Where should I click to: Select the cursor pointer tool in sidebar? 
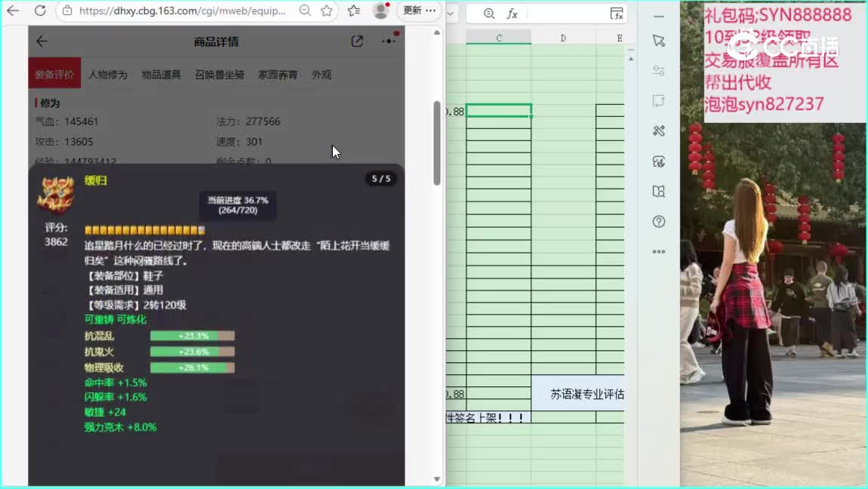point(659,41)
